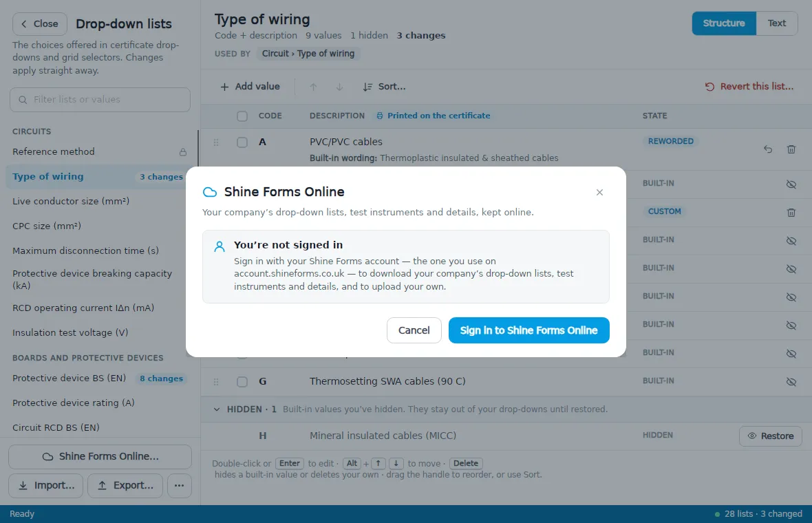Click the Ready status text
This screenshot has width=812, height=523.
point(22,513)
